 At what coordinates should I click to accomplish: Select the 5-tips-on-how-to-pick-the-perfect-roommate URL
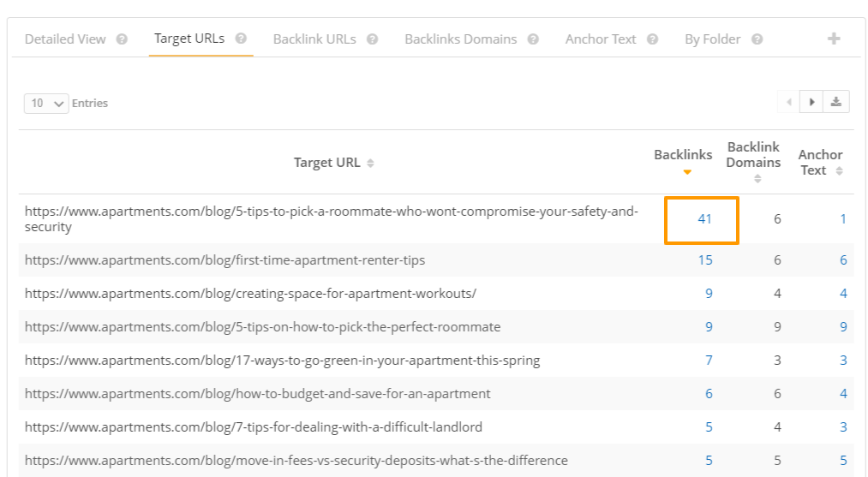pos(262,327)
